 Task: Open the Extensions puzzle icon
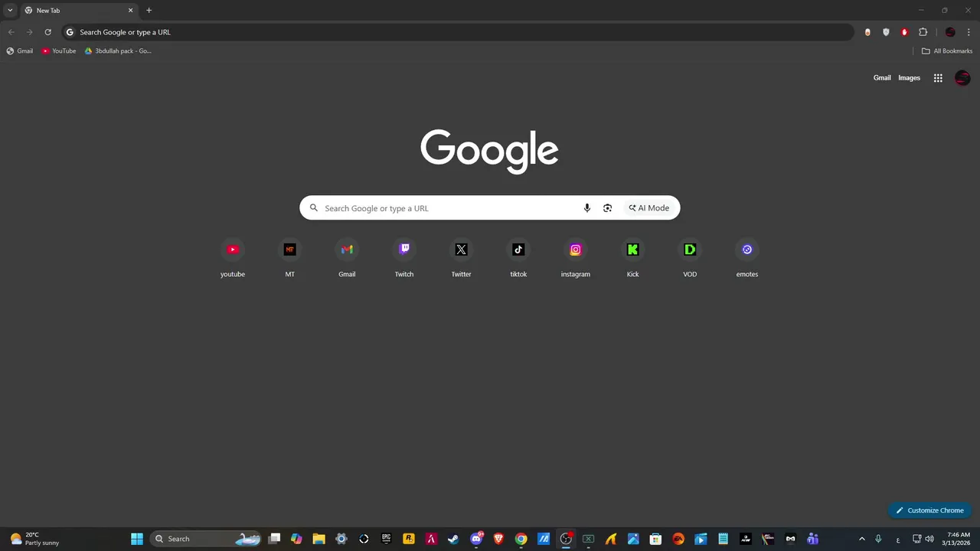pyautogui.click(x=923, y=32)
